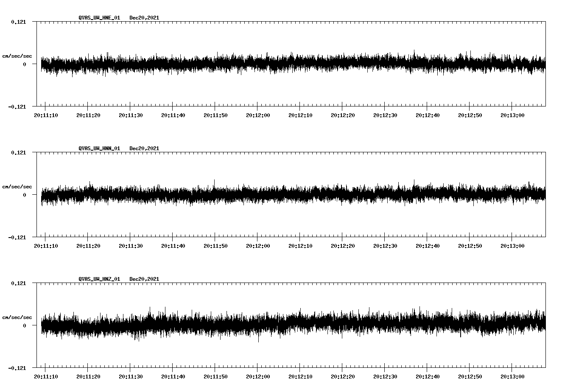Image resolution: width=576 pixels, height=392 pixels.
Task: Click the 20:11:50 time label under HNE plot
Action: [215, 115]
